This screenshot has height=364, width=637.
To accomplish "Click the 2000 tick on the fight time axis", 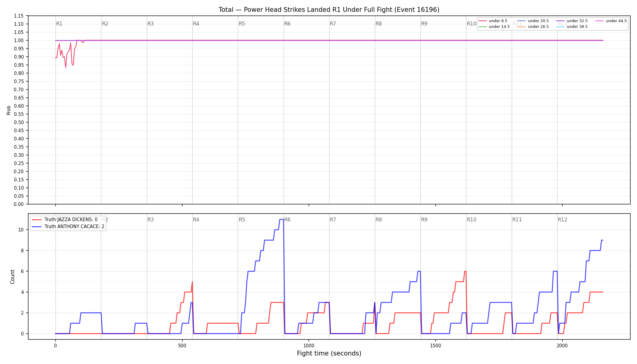I will 562,346.
